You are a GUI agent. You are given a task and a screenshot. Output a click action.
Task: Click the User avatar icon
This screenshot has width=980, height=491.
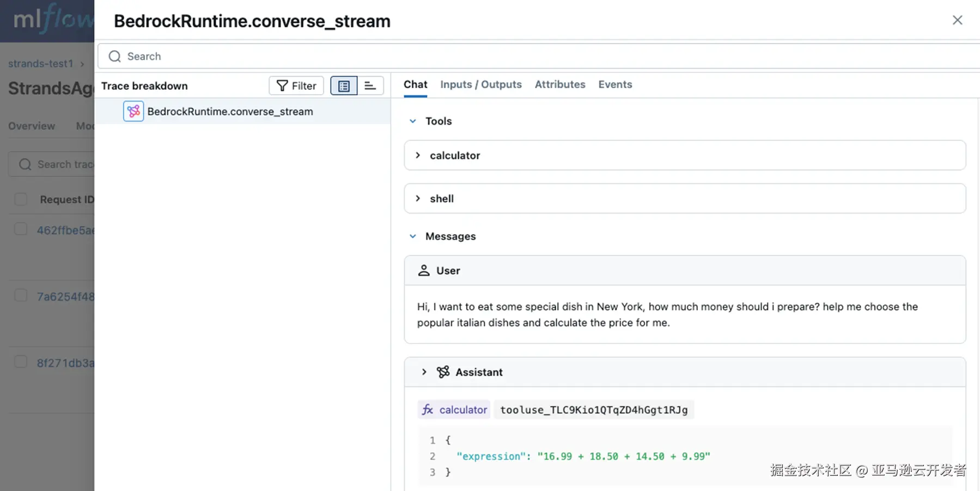click(424, 271)
